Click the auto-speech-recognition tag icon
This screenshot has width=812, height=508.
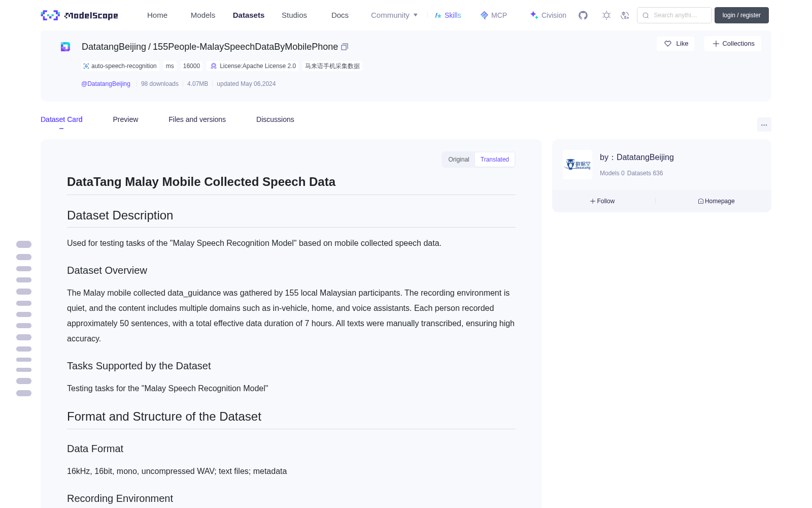click(86, 66)
